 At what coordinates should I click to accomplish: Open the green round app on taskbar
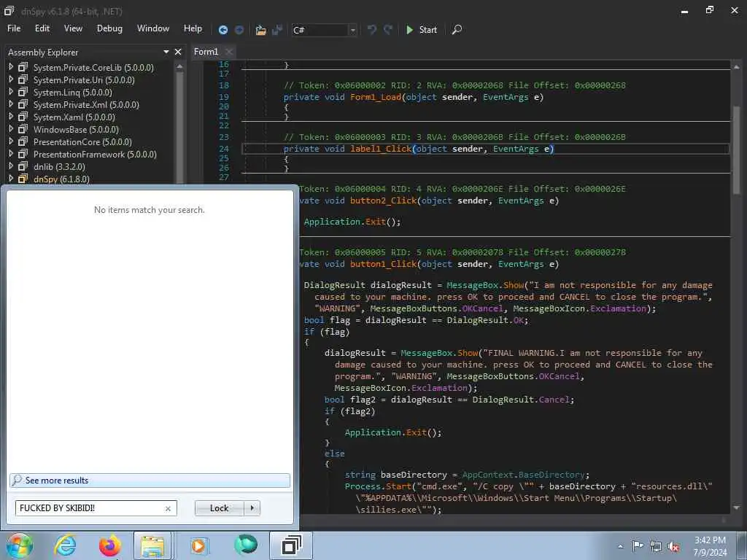click(x=246, y=545)
